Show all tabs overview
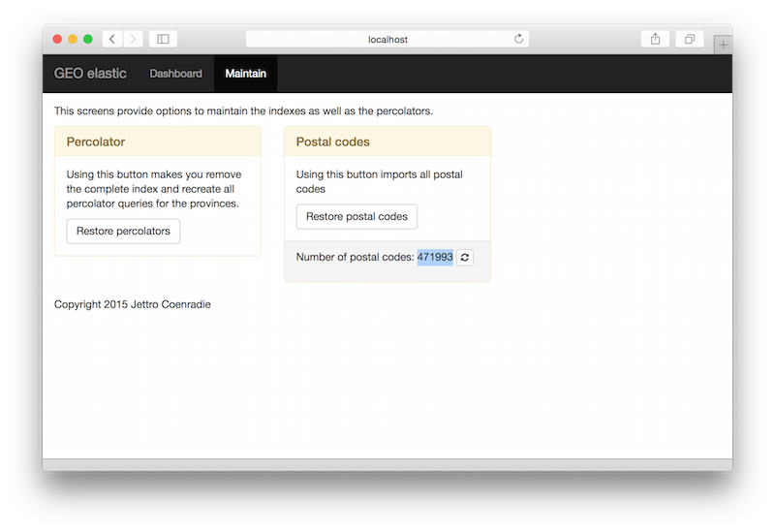The height and width of the screenshot is (532, 775). pyautogui.click(x=689, y=39)
